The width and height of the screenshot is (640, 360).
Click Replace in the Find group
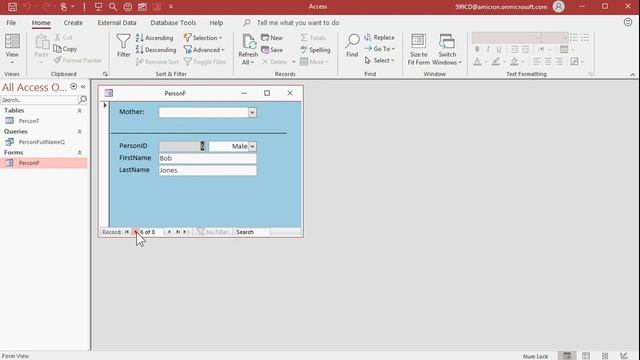click(x=379, y=37)
